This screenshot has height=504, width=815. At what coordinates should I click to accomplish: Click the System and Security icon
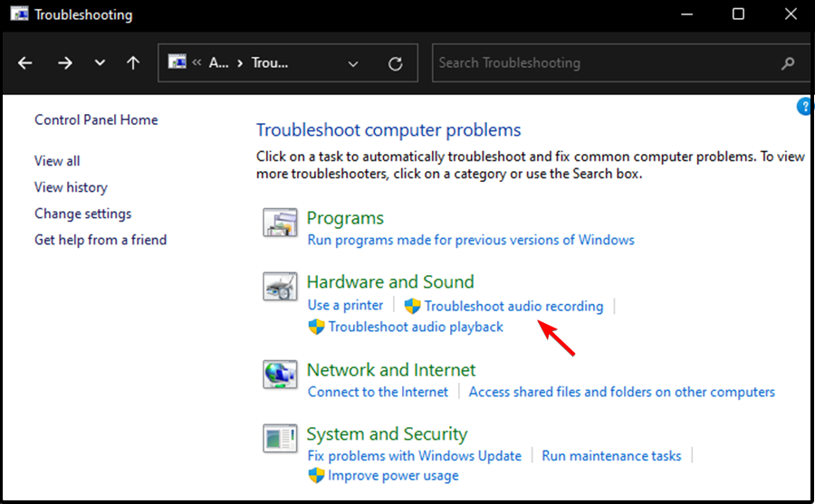pos(280,439)
